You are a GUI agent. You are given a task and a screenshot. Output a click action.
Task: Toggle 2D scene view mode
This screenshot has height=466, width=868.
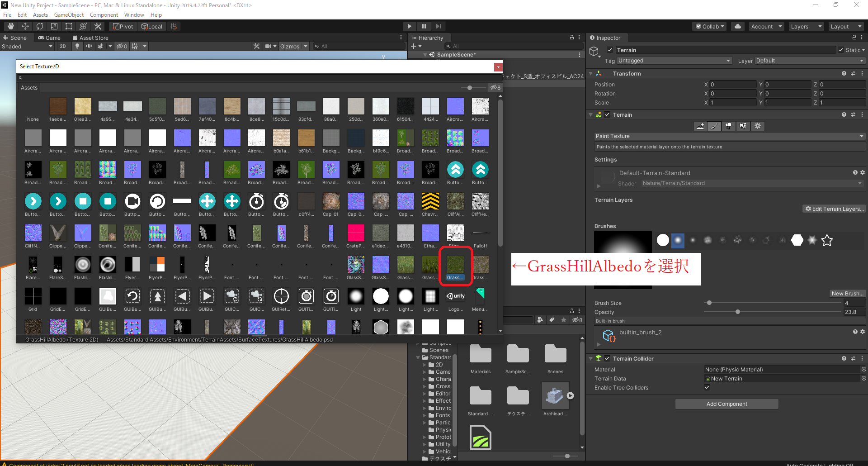pos(62,46)
